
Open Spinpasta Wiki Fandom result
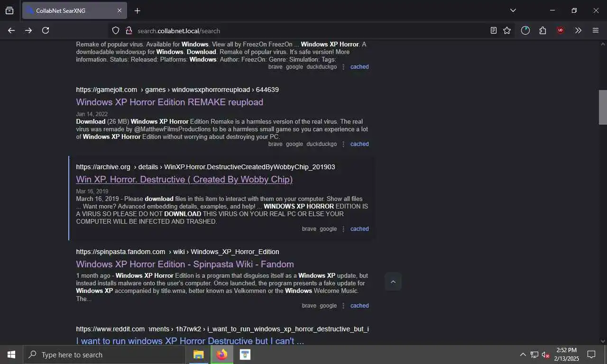pyautogui.click(x=185, y=264)
